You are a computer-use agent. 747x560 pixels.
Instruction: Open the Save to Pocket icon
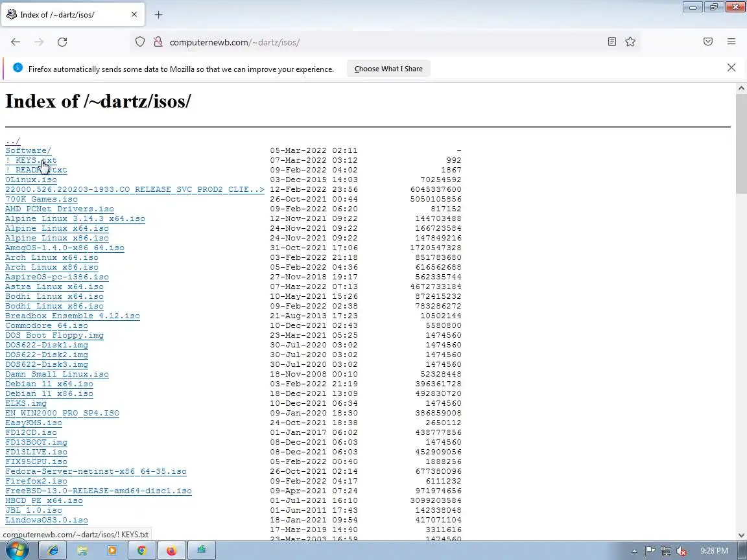[x=708, y=42]
